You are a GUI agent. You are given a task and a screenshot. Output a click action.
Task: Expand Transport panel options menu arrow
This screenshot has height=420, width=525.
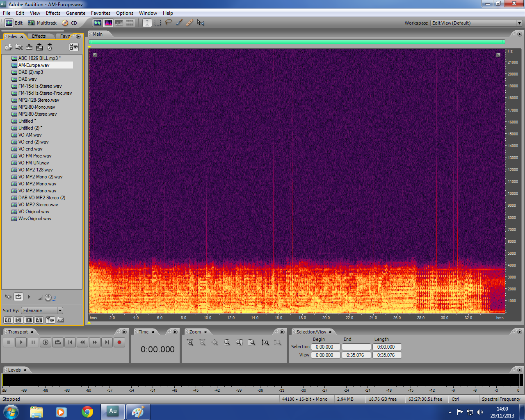tap(124, 332)
